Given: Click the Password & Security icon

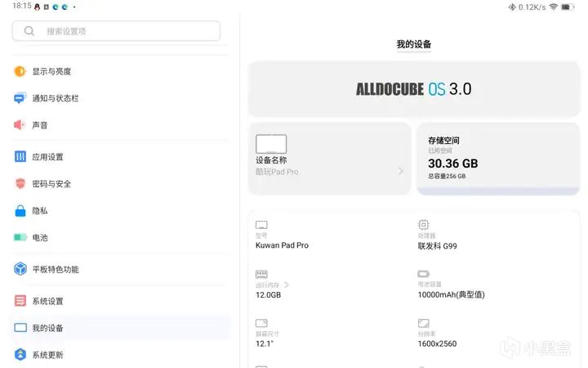Looking at the screenshot, I should point(20,184).
